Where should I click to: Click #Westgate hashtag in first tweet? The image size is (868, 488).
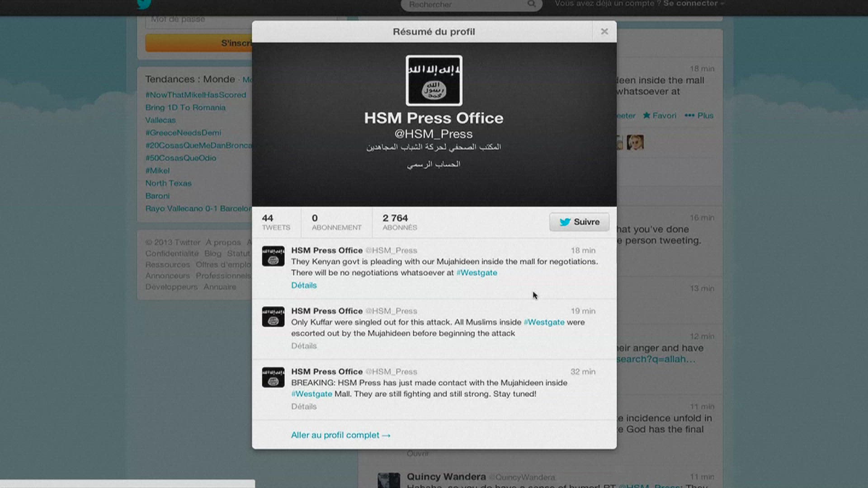point(476,272)
